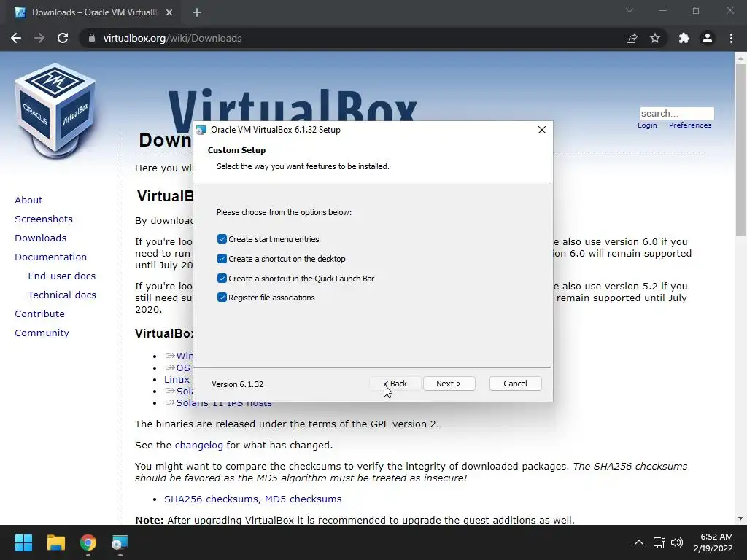Open the Documentation sidebar link
Viewport: 747px width, 560px height.
(x=51, y=257)
